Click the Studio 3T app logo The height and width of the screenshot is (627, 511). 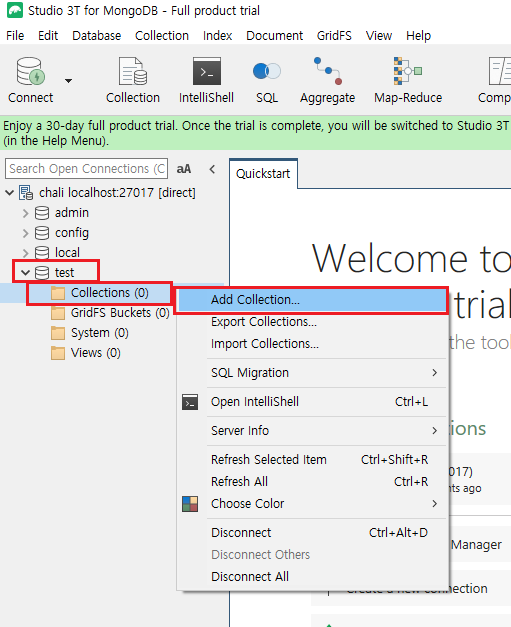click(15, 10)
